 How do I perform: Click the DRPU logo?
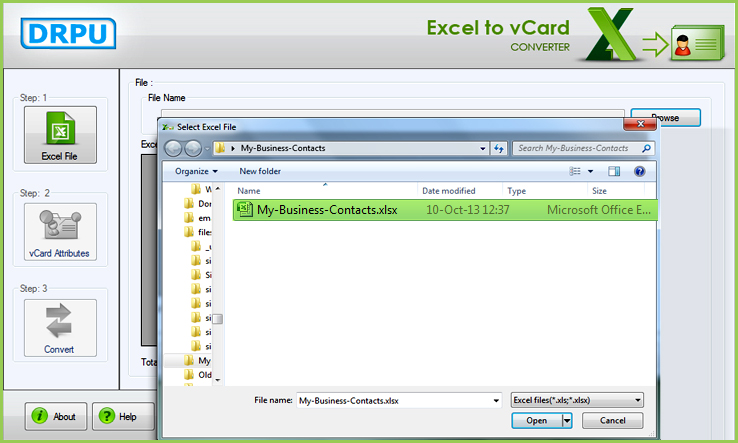pos(68,33)
